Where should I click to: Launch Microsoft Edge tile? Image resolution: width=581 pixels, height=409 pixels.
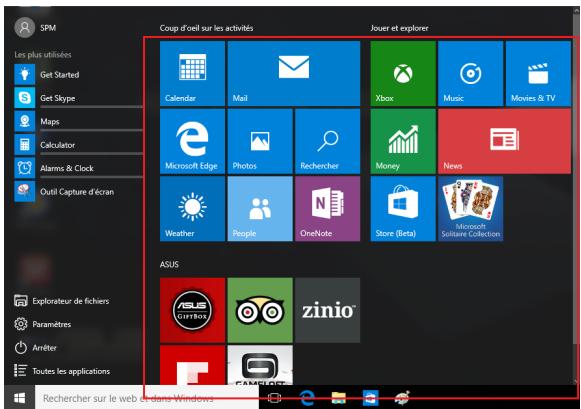(x=192, y=141)
